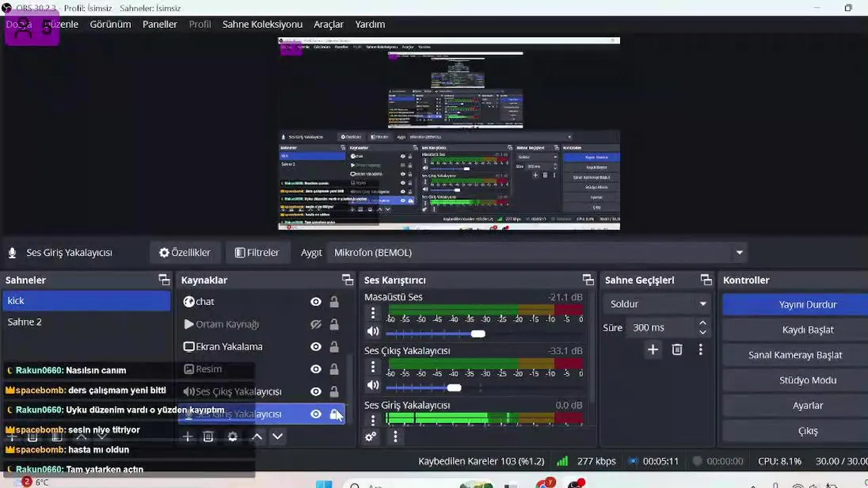Click Yayını Durdur to stop streaming

pyautogui.click(x=795, y=304)
